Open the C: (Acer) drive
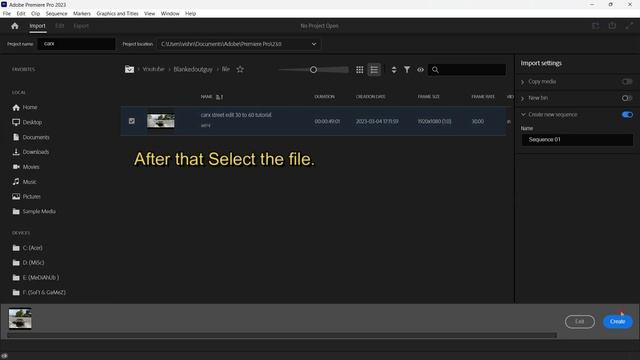Screen dimensions: 640x360 (x=27, y=248)
